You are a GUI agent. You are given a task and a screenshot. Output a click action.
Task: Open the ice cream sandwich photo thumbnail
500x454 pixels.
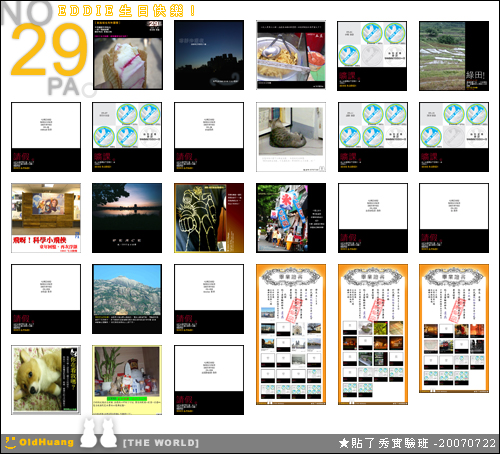(128, 55)
